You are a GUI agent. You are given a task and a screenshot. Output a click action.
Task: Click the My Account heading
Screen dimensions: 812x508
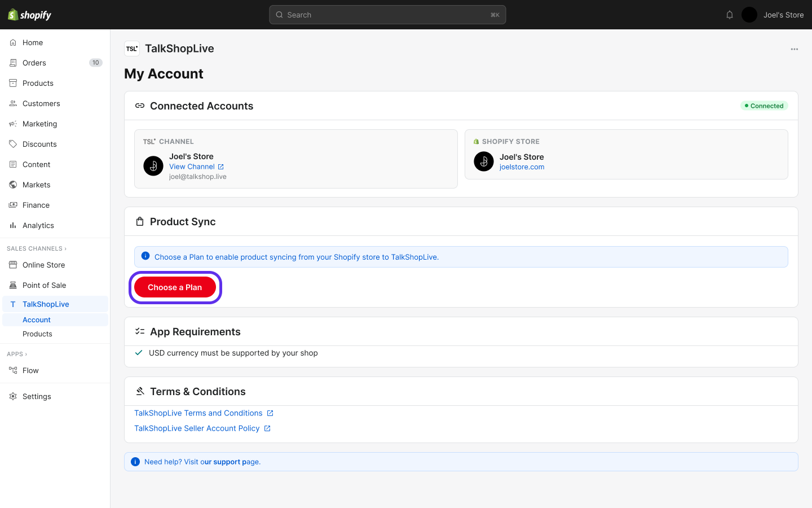[164, 74]
